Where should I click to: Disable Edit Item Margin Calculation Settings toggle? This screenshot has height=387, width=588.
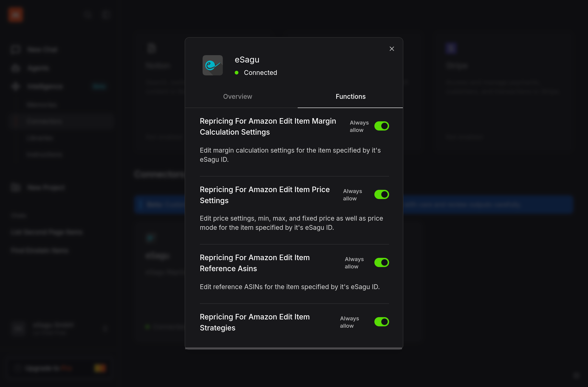point(382,126)
